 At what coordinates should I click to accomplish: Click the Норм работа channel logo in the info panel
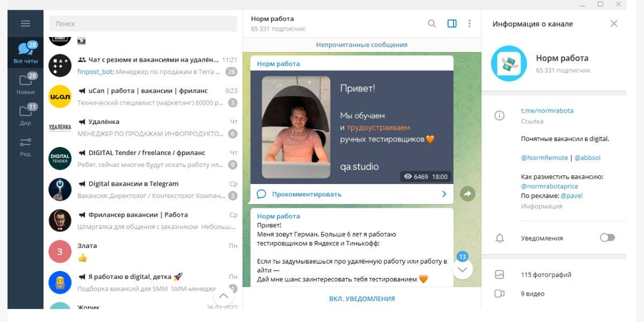tap(509, 64)
